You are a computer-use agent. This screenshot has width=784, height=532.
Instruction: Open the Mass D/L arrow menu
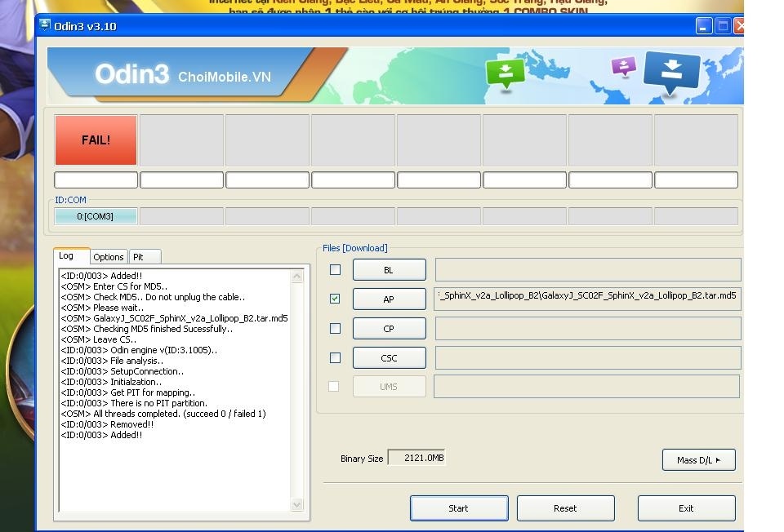point(698,459)
